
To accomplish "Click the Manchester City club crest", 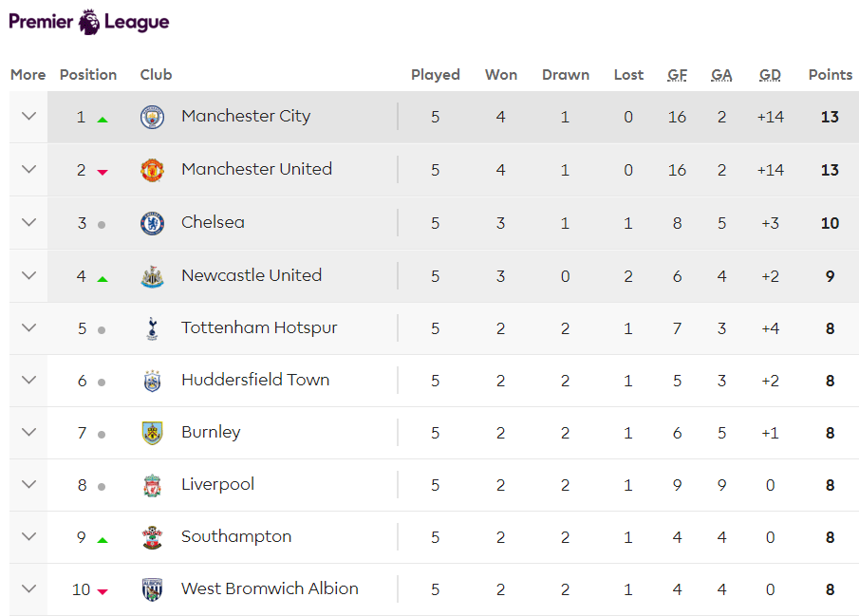I will 152,117.
